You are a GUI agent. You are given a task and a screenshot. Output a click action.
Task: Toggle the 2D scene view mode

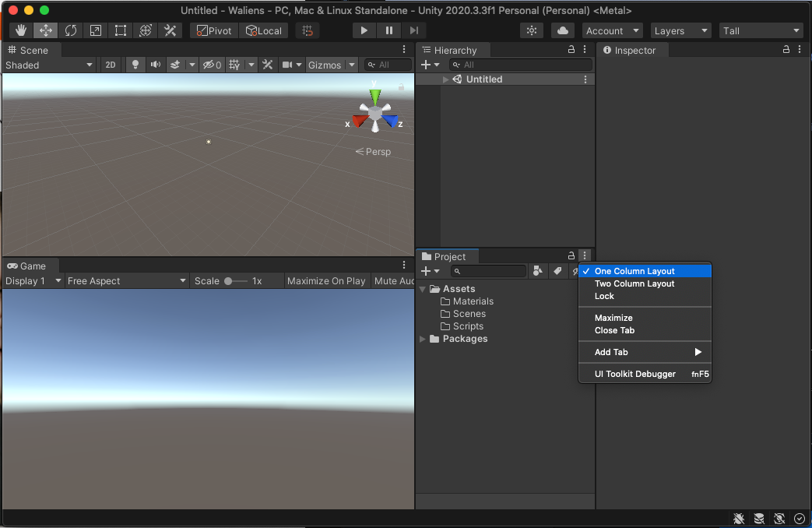coord(111,65)
